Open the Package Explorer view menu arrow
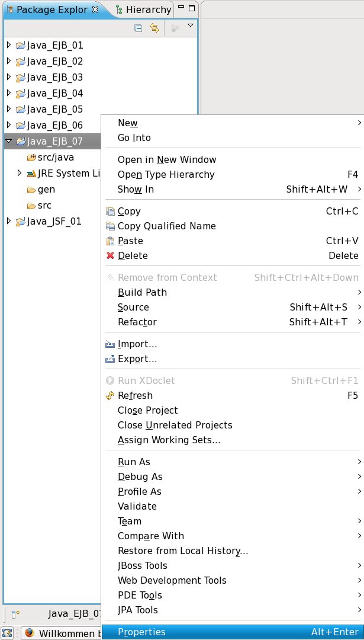The image size is (364, 640). (191, 25)
